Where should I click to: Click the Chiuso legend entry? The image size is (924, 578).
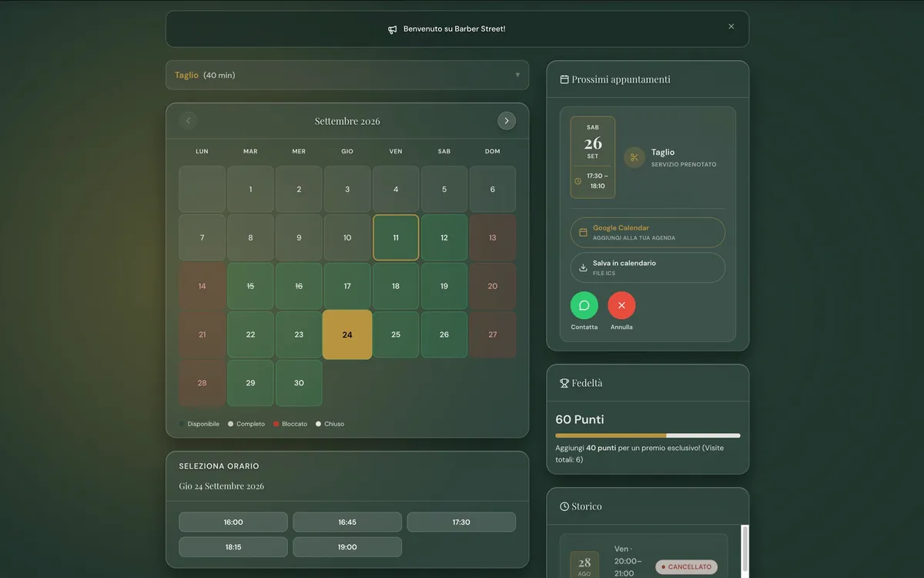tap(330, 424)
